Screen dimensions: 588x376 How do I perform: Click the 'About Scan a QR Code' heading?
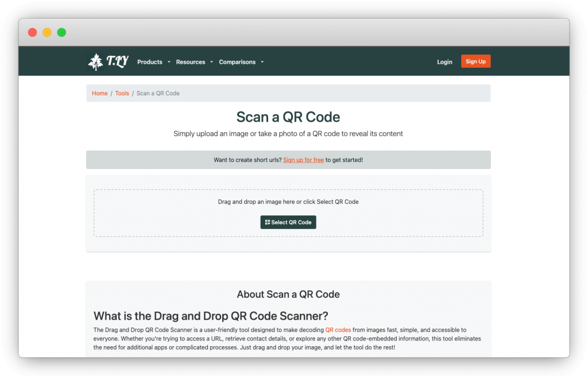(x=288, y=294)
